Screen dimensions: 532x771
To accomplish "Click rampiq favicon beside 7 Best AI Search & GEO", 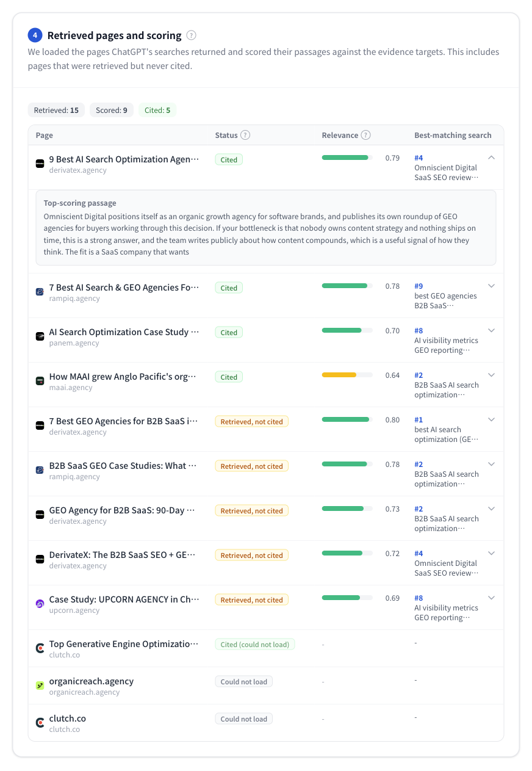I will (x=40, y=292).
